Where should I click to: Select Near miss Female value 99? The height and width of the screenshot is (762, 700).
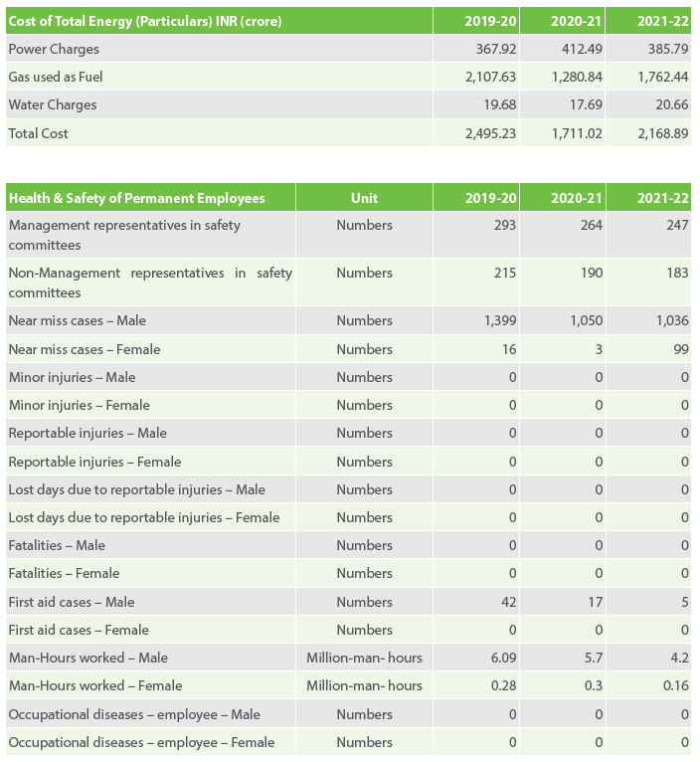click(x=681, y=349)
